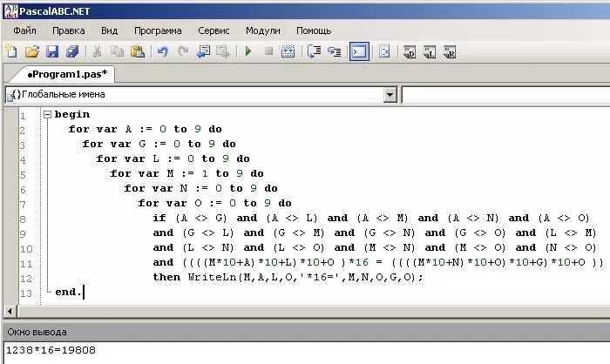The width and height of the screenshot is (610, 364).
Task: Stop program execution square button
Action: 268,51
